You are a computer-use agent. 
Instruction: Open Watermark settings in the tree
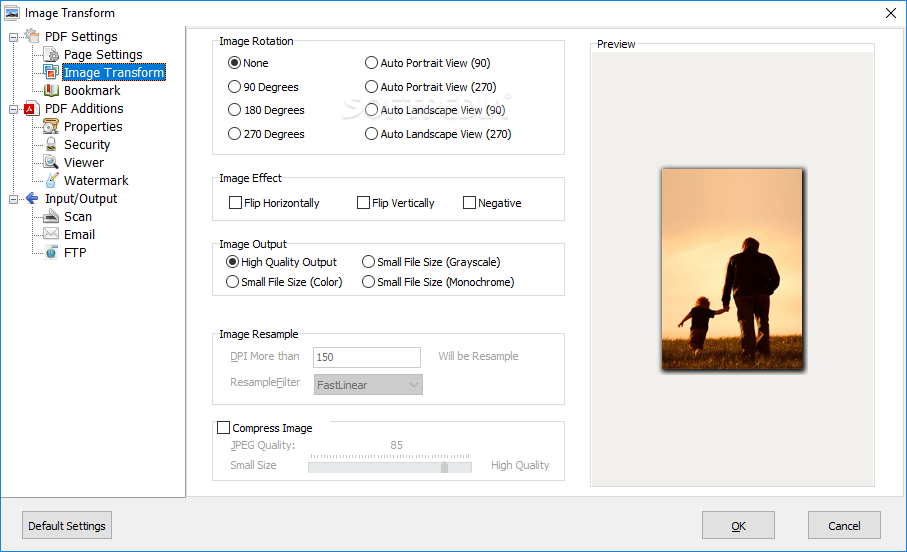click(x=96, y=180)
